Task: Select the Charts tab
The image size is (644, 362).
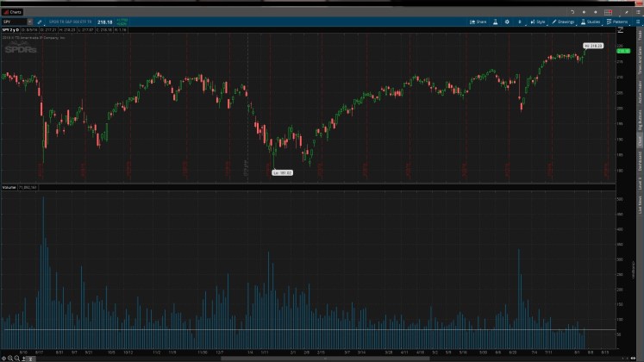Action: (x=13, y=12)
